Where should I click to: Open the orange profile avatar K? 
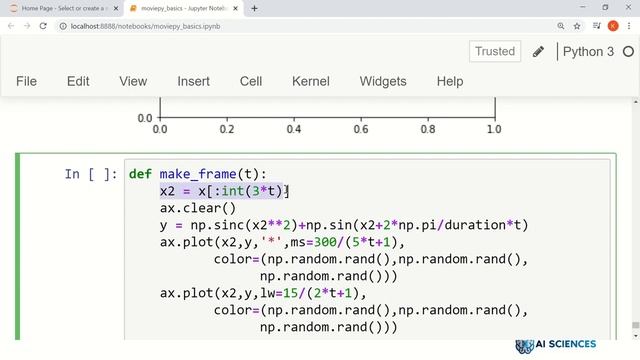(613, 26)
